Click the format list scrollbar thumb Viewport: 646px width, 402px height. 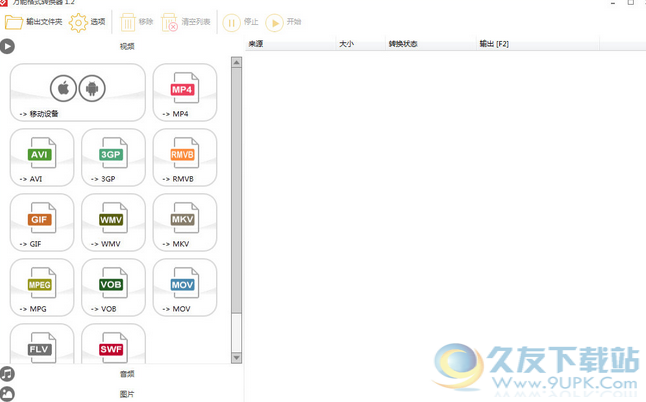[x=236, y=190]
